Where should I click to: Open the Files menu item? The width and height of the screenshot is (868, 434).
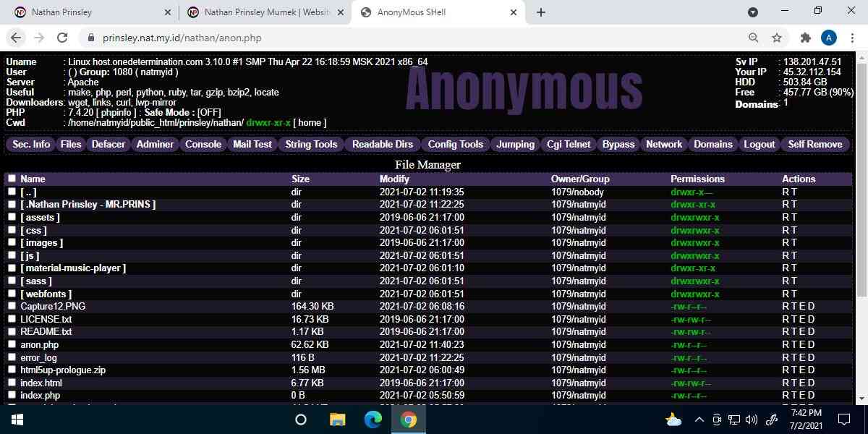[x=71, y=144]
